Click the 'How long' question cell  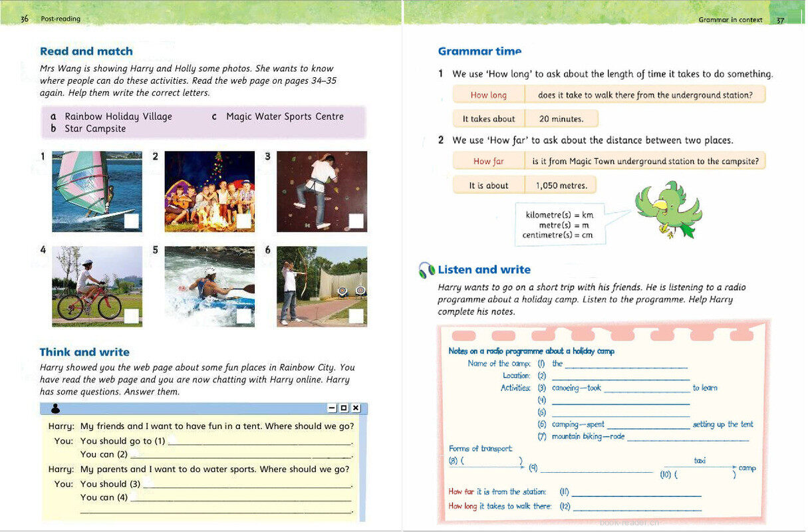click(488, 95)
